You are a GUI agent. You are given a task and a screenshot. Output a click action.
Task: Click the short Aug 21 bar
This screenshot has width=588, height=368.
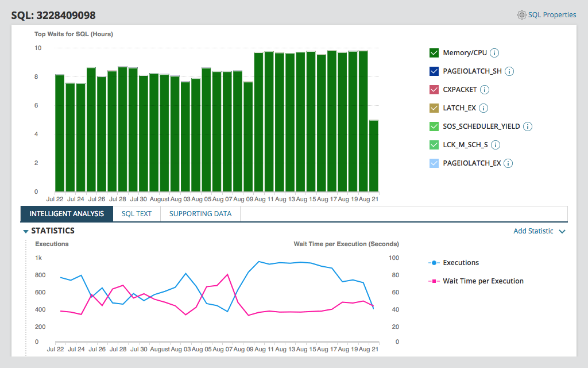(374, 155)
